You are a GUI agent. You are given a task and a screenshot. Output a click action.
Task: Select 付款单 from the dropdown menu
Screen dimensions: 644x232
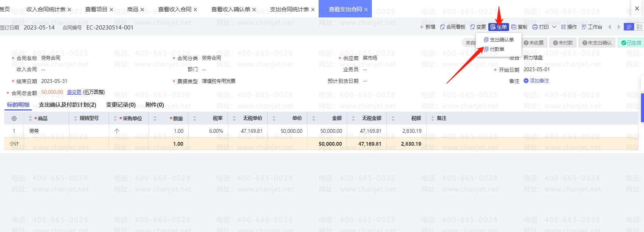click(x=494, y=49)
